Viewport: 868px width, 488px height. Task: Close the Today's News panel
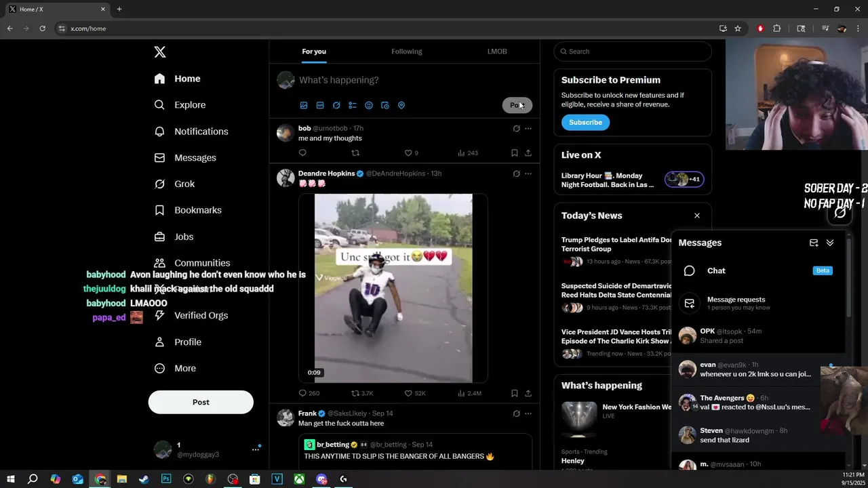696,216
